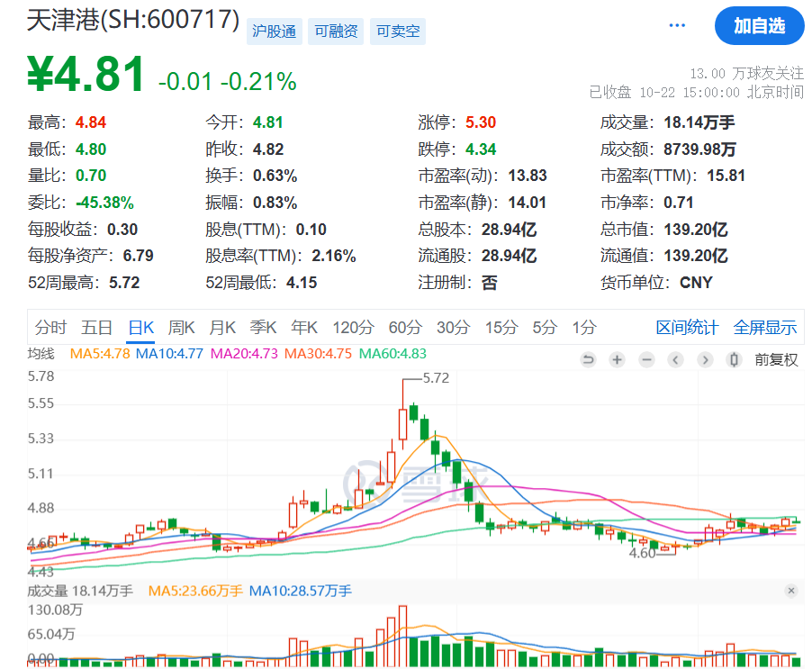
Task: Click the 均线 indicator label
Action: click(41, 354)
